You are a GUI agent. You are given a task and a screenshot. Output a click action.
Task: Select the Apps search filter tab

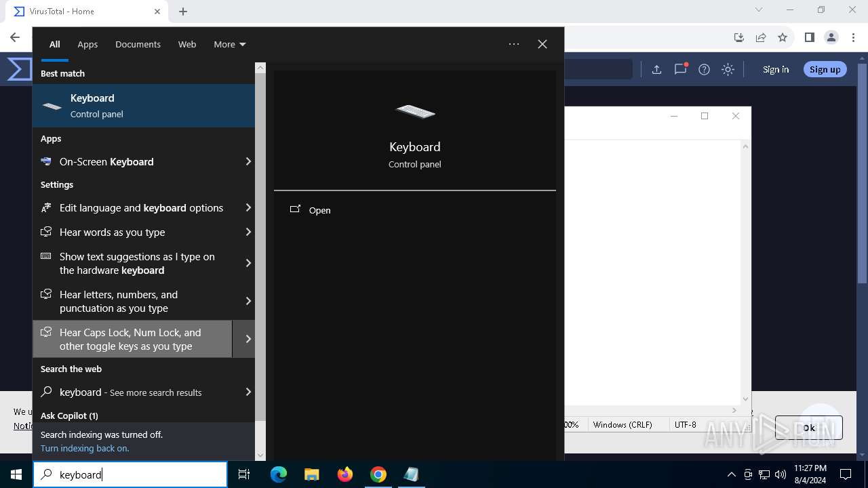(x=87, y=44)
